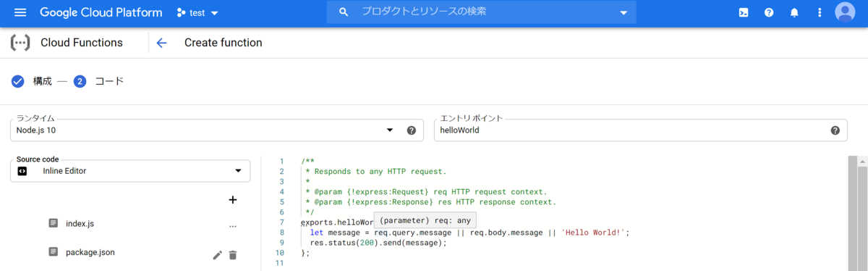Click the Create function page title

click(224, 43)
